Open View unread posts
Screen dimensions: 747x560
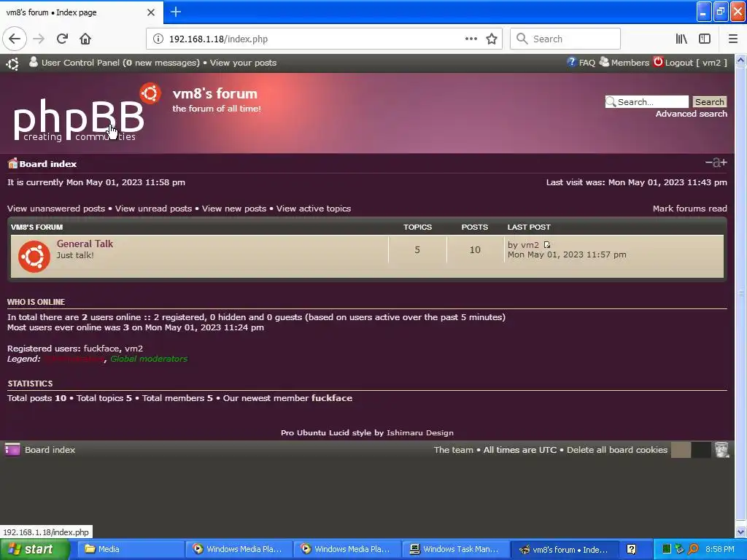[x=153, y=209]
